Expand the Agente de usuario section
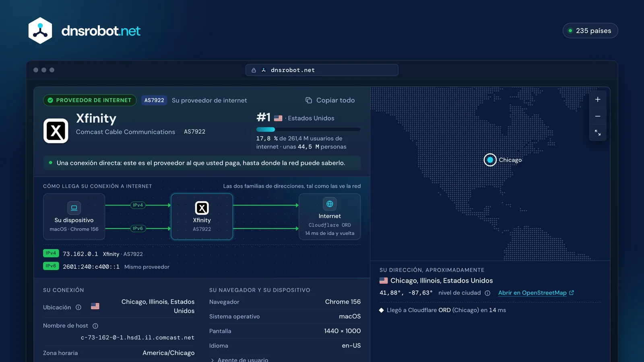This screenshot has width=644, height=362. [x=239, y=360]
